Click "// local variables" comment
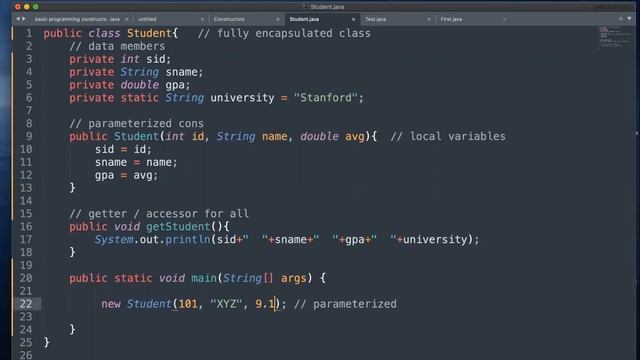 (448, 136)
